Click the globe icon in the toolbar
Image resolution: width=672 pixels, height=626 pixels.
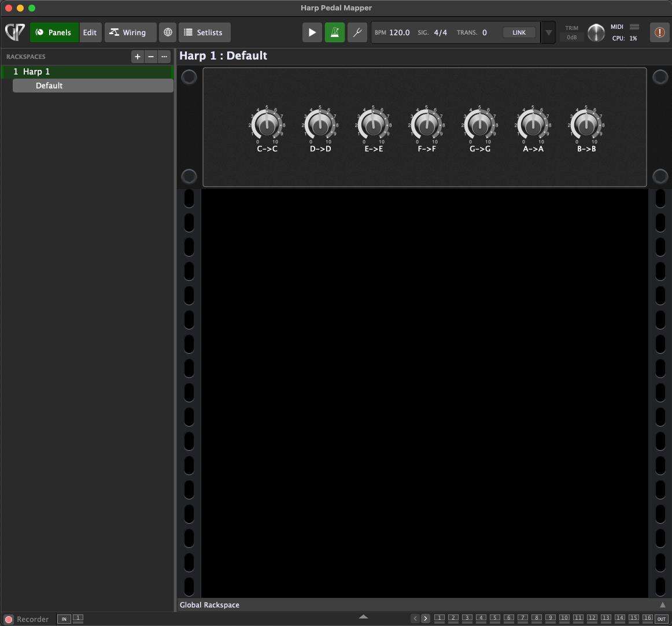pyautogui.click(x=168, y=32)
